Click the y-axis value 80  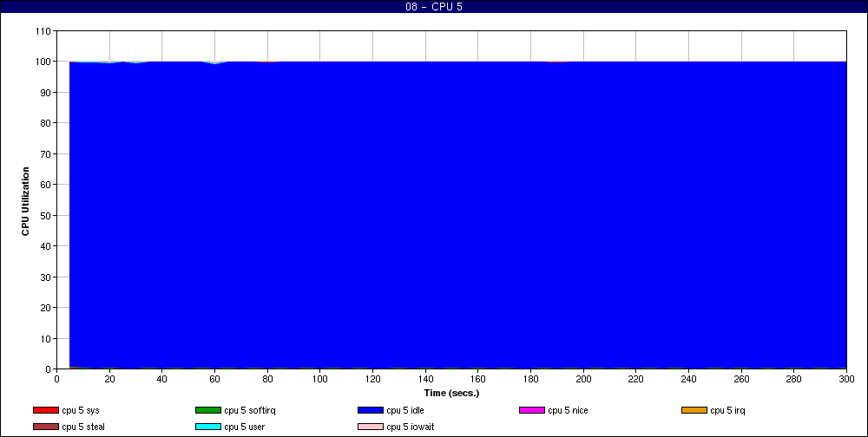[x=45, y=123]
